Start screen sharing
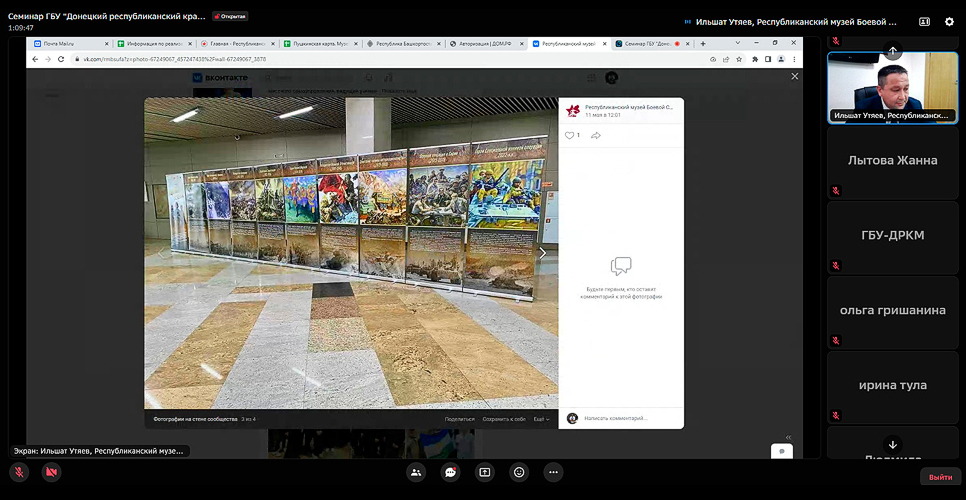 click(485, 472)
